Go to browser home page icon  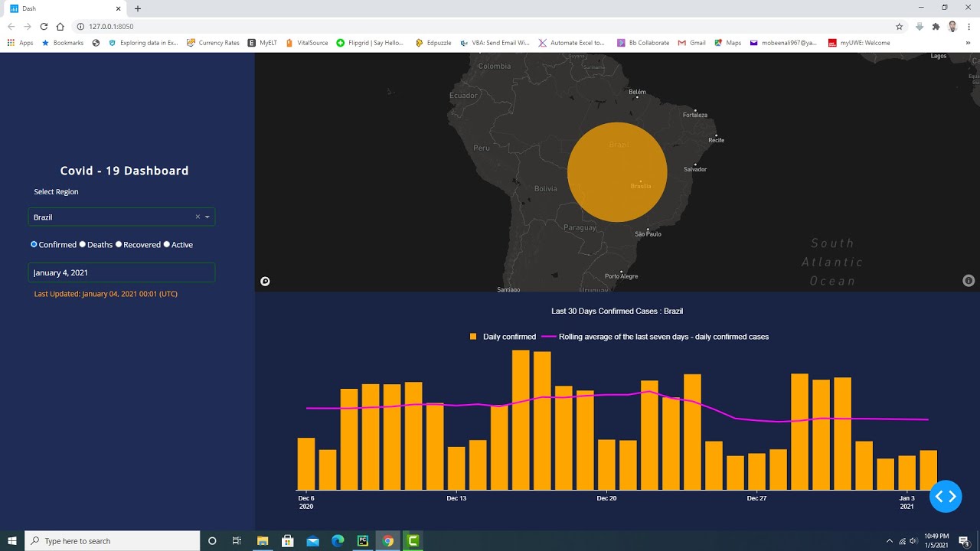pyautogui.click(x=60, y=27)
